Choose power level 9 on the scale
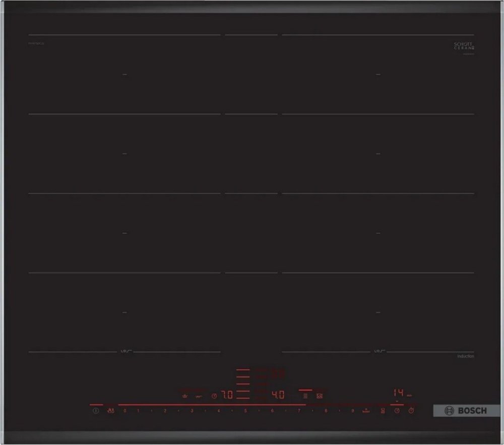 pos(352,411)
